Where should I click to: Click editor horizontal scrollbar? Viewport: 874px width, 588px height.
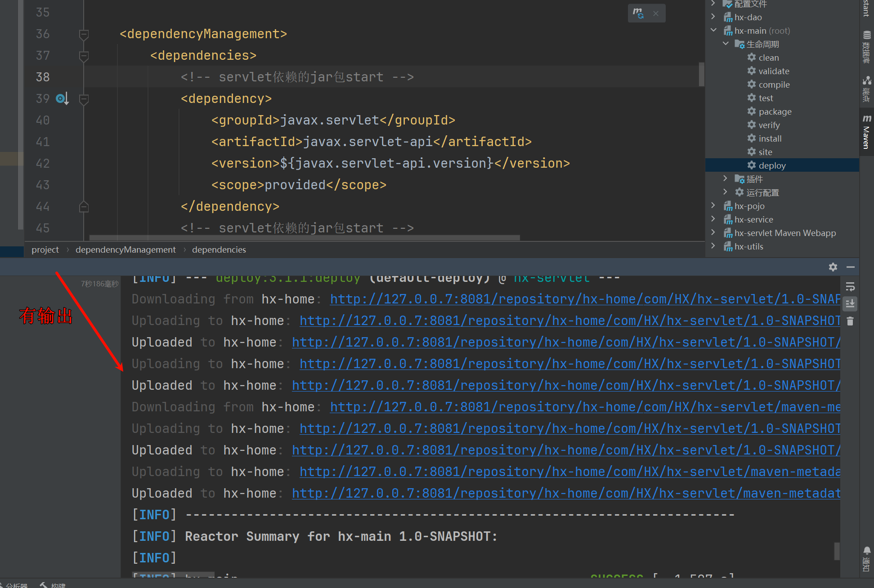(x=305, y=238)
